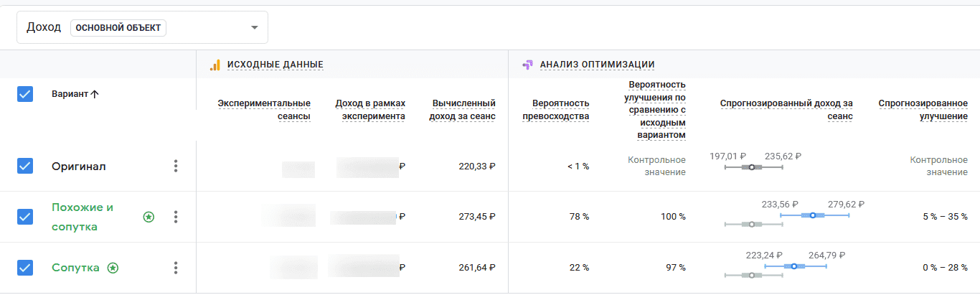Sort by the Вариант column header
This screenshot has width=980, height=295.
tap(75, 94)
